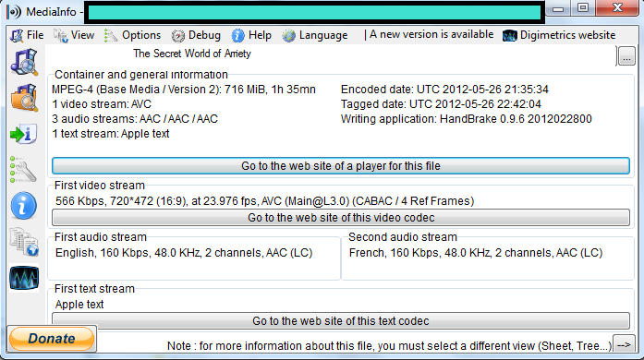Select the file name 'The Secret World of Arriety'
The image size is (644, 360).
coord(192,54)
